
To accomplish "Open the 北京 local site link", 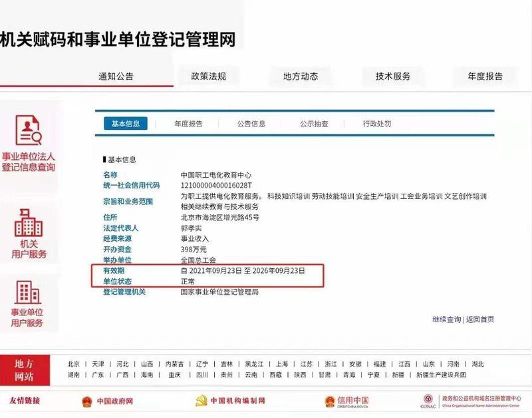I will [74, 364].
